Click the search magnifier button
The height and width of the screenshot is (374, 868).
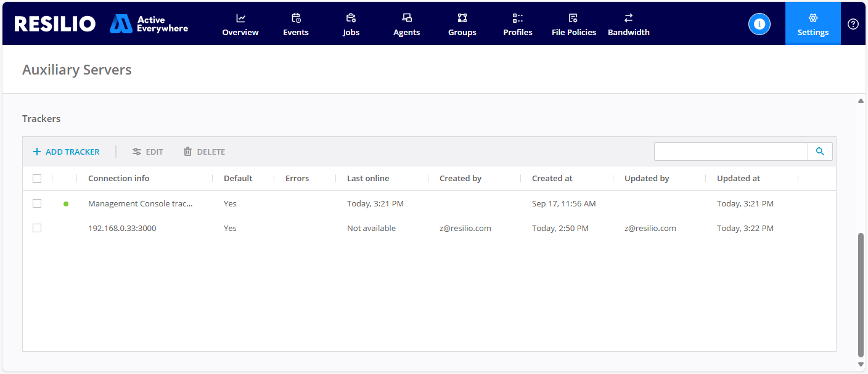click(820, 152)
